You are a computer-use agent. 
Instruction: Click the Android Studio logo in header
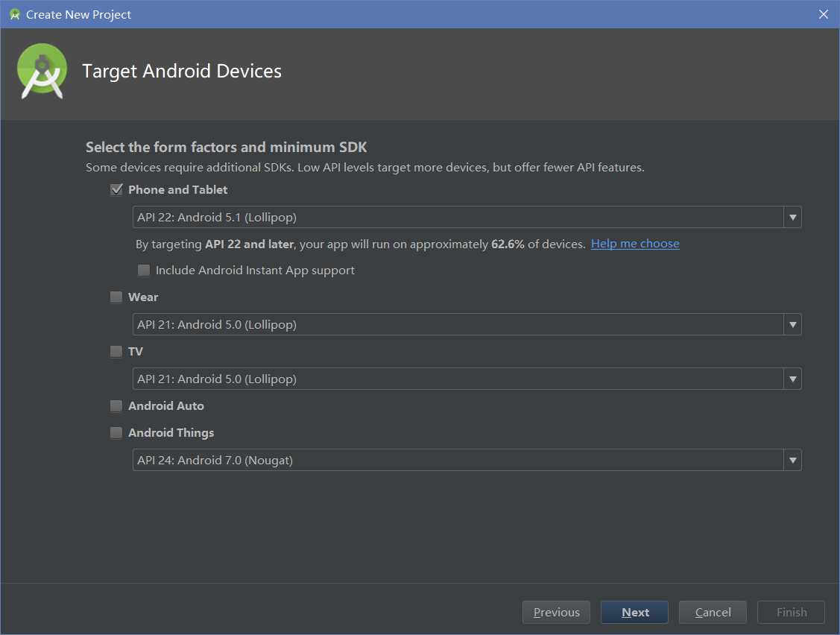42,72
